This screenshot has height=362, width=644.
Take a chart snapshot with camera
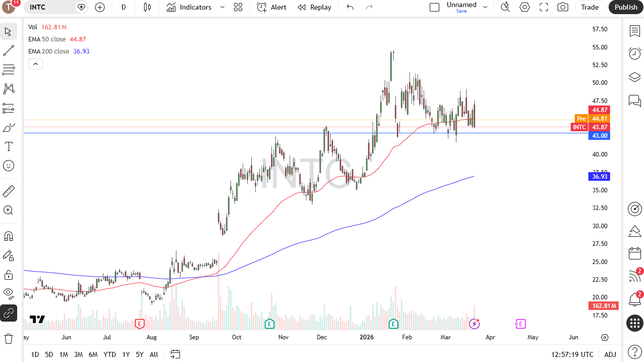563,7
